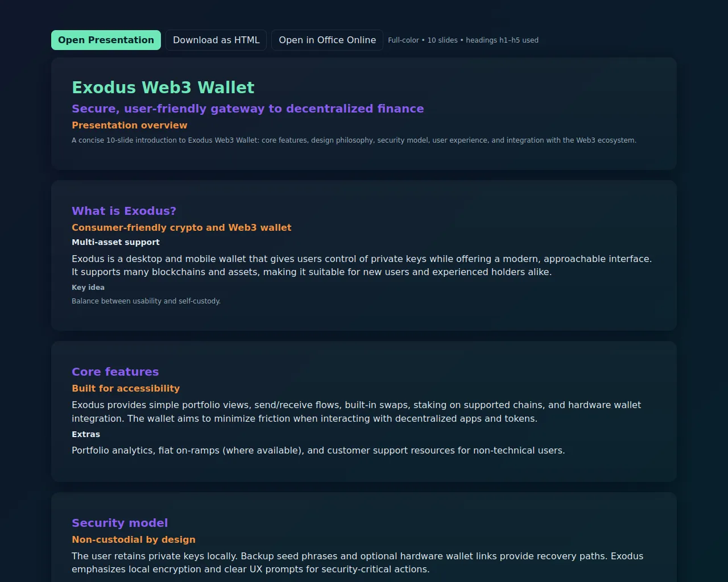This screenshot has height=582, width=728.
Task: Select the Exodus Web3 Wallet title
Action: (163, 88)
